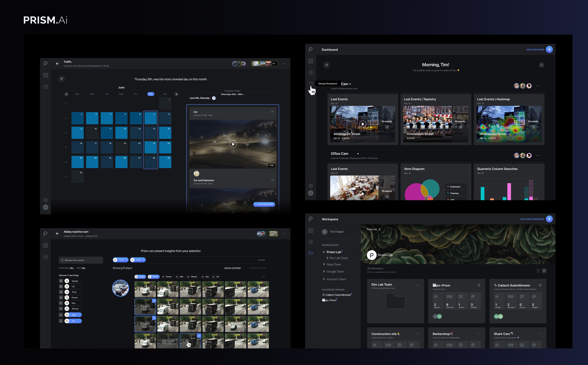Open the grid apps icon in Traffic sidebar
Screen dimensions: 588x365
[x=46, y=75]
